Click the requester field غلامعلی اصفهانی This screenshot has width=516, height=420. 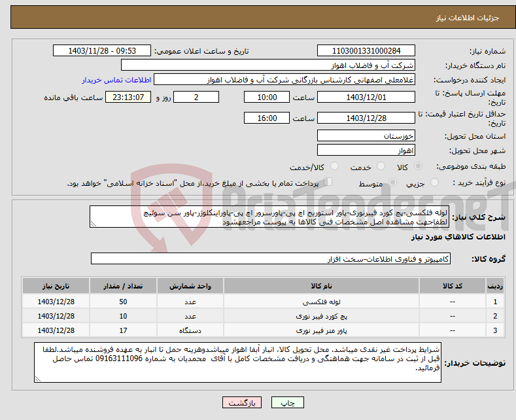(284, 80)
